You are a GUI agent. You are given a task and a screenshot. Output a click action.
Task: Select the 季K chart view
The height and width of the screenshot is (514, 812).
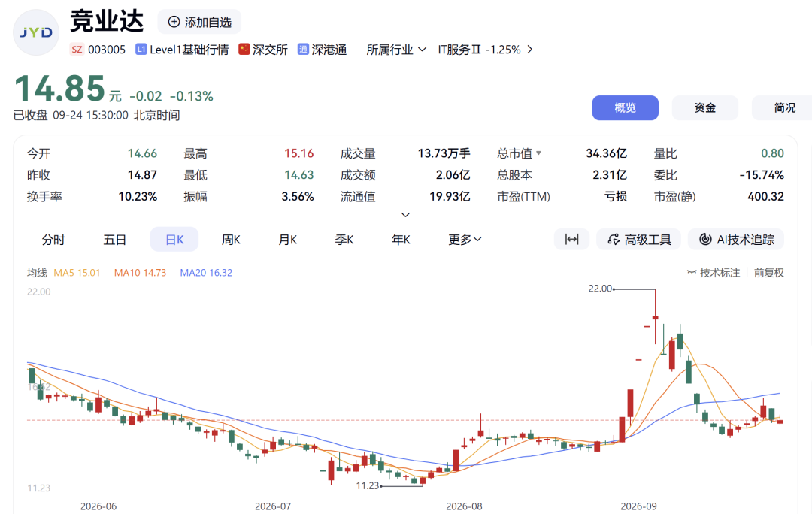344,240
